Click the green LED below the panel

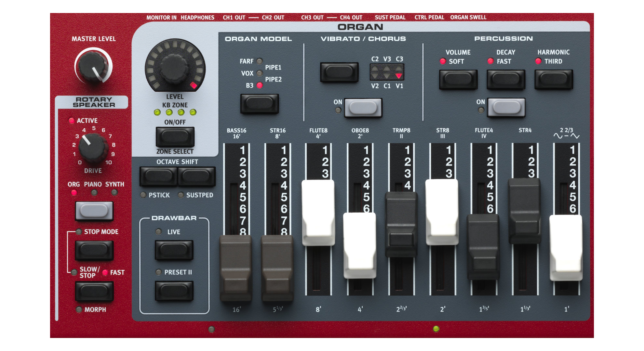click(x=436, y=329)
